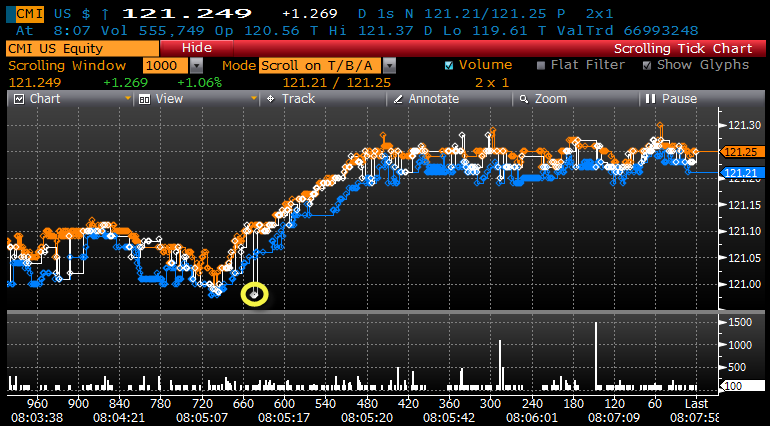Click the 1500 volume axis label
The image size is (770, 426).
740,322
